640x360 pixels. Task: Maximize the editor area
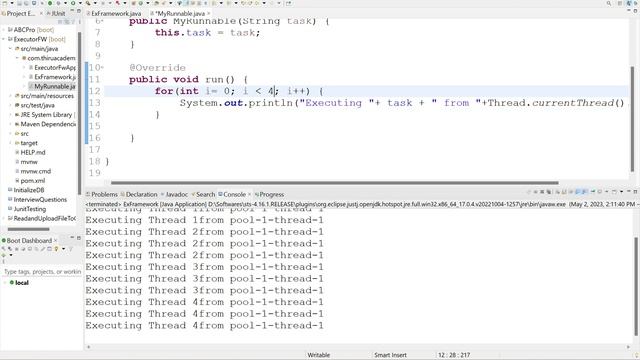pos(635,11)
